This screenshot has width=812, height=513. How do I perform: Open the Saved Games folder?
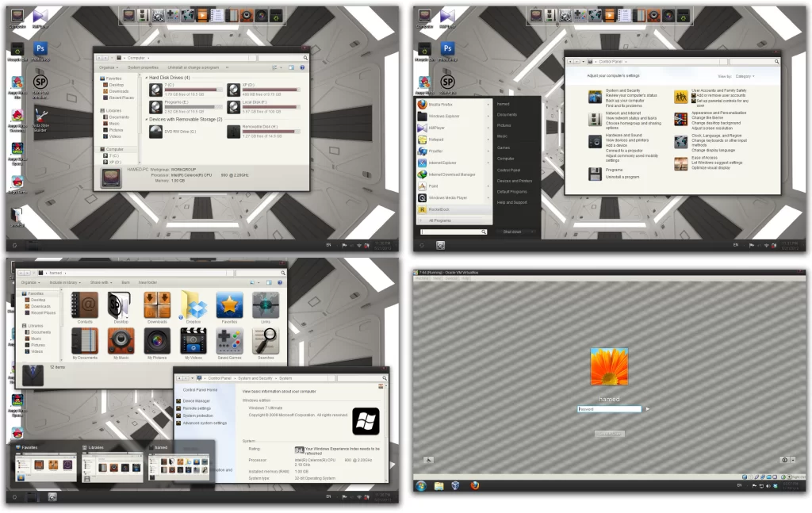click(x=230, y=343)
